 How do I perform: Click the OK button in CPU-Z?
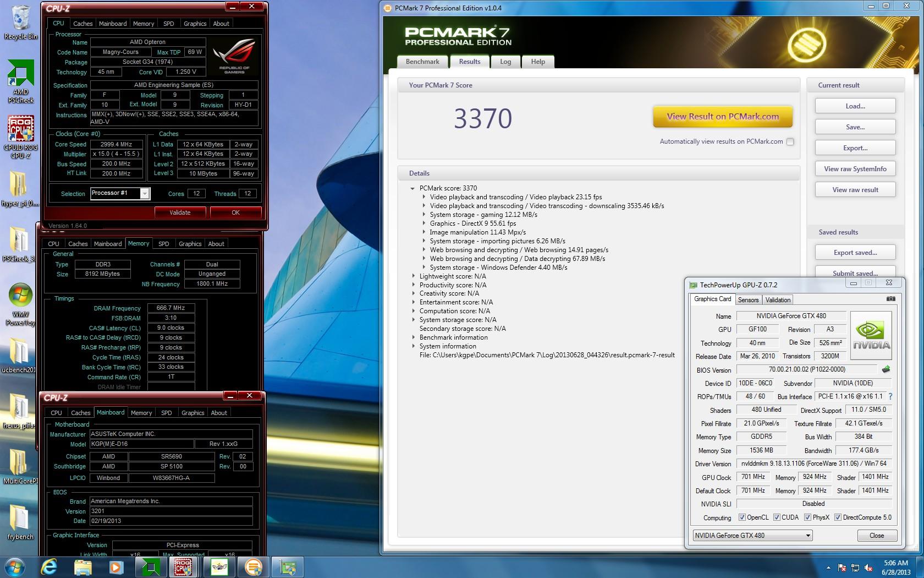(235, 212)
